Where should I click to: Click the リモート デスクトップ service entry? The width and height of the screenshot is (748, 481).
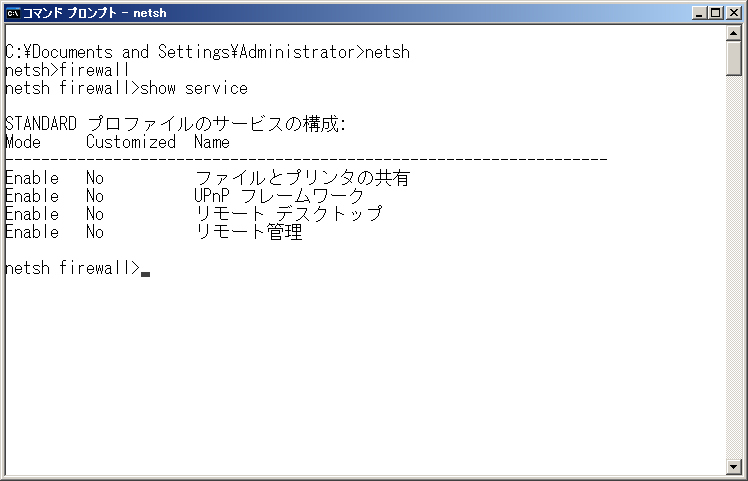point(289,214)
